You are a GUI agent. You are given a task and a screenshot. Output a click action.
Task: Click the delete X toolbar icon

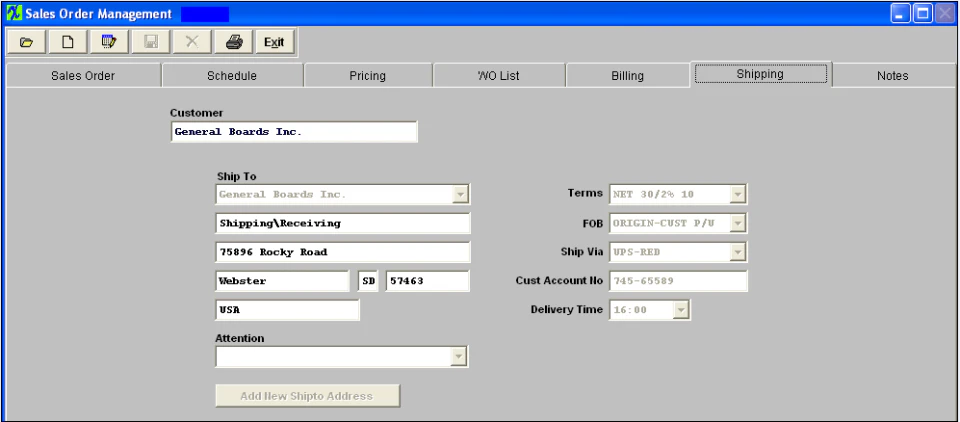coord(192,42)
